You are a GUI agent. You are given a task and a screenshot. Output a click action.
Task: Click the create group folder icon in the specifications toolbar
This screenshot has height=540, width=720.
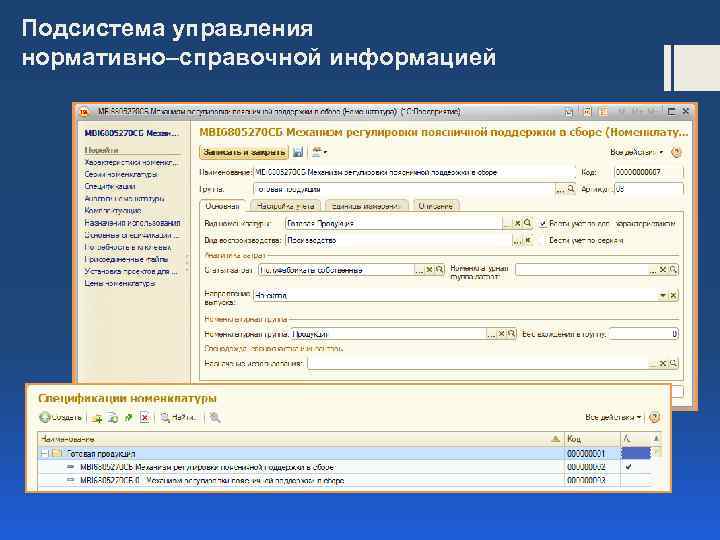click(x=97, y=418)
